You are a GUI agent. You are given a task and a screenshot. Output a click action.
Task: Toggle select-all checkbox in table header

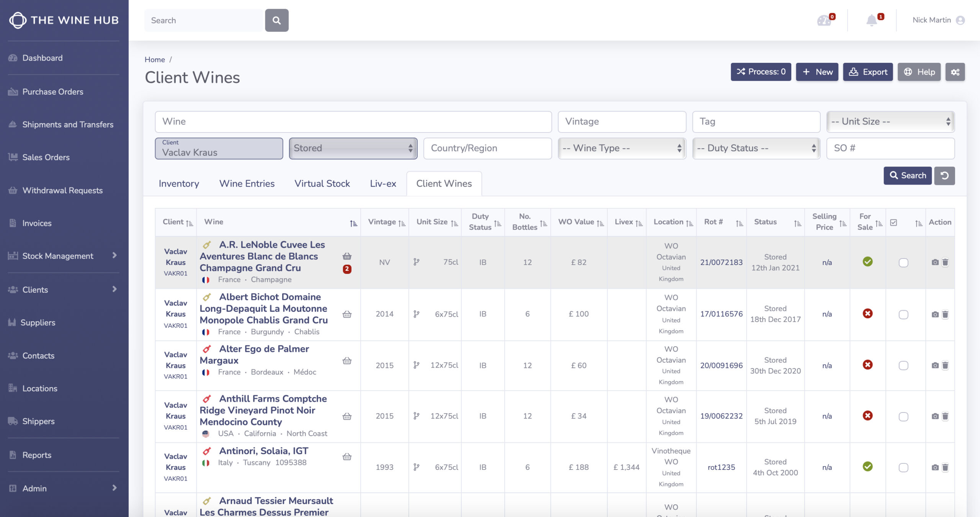point(893,223)
